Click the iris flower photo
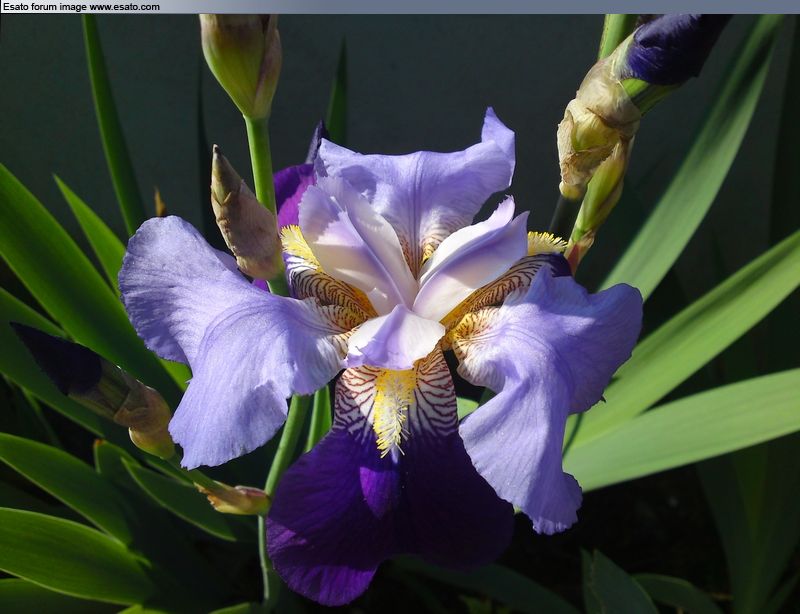The height and width of the screenshot is (614, 800). (400, 314)
